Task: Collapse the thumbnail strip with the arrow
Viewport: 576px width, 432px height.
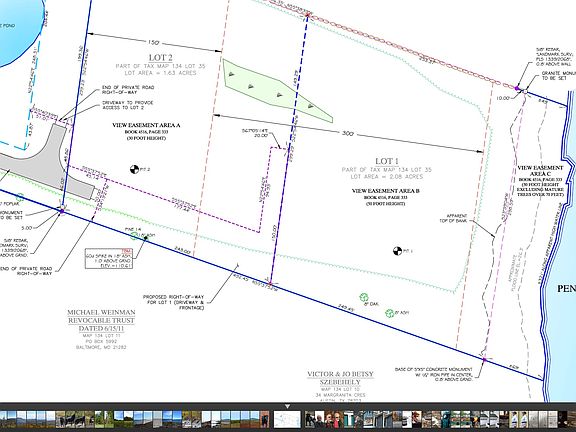Action: [x=288, y=406]
